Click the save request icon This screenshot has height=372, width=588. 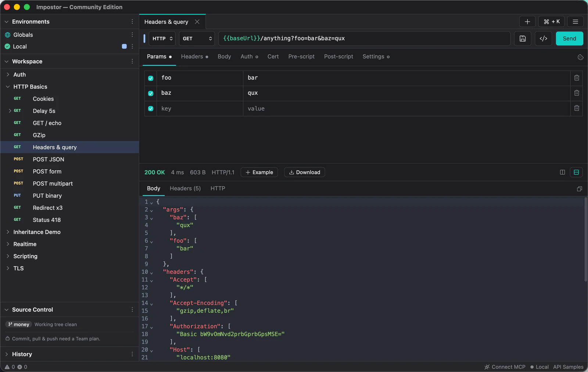click(x=523, y=39)
